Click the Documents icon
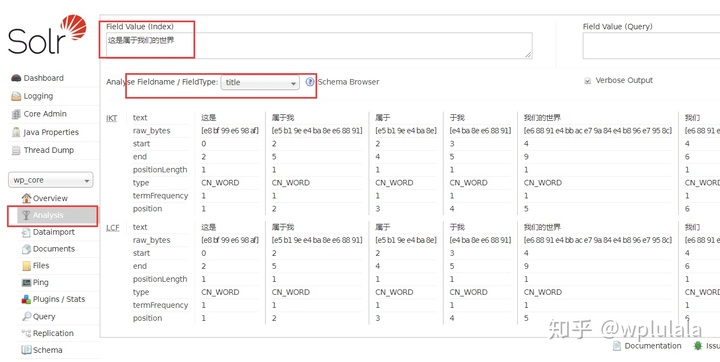This screenshot has height=362, width=720. pos(26,249)
